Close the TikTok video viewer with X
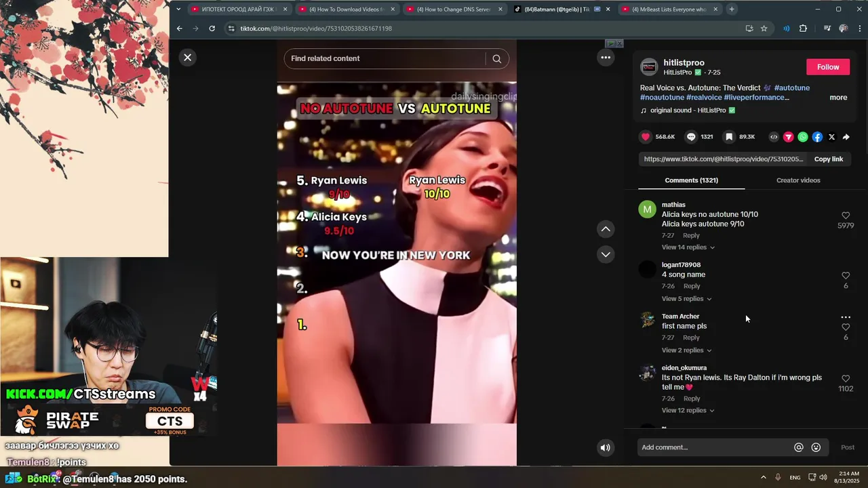 click(x=188, y=58)
